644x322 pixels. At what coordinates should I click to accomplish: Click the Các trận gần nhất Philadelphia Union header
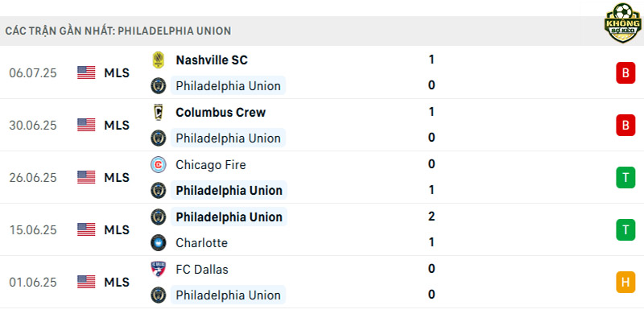click(118, 31)
